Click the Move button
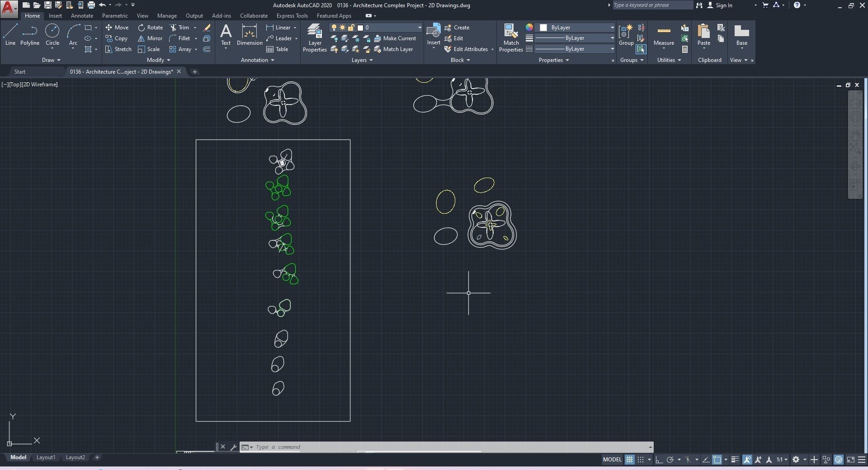868x470 pixels. pos(117,28)
